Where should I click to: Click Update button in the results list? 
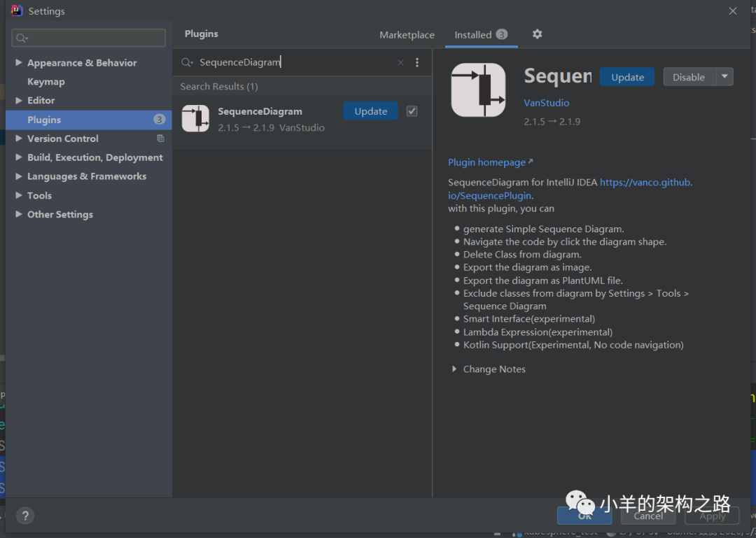point(370,111)
